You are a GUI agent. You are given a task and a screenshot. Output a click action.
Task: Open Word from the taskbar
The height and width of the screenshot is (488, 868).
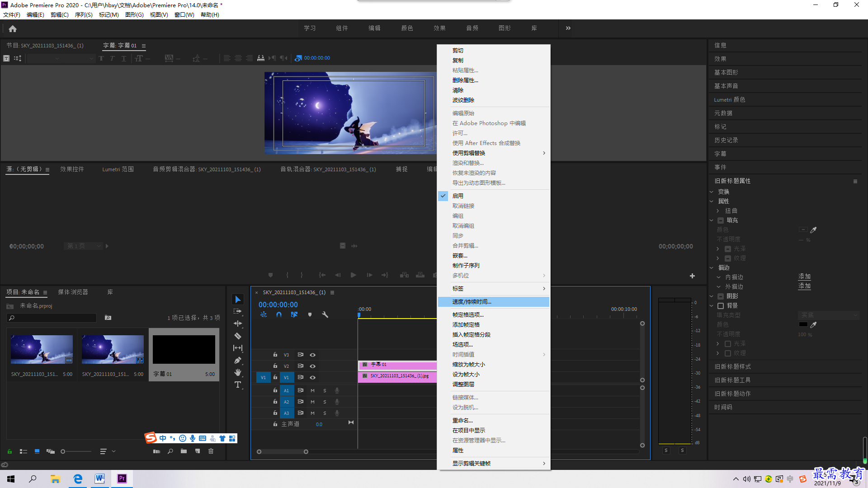(99, 479)
